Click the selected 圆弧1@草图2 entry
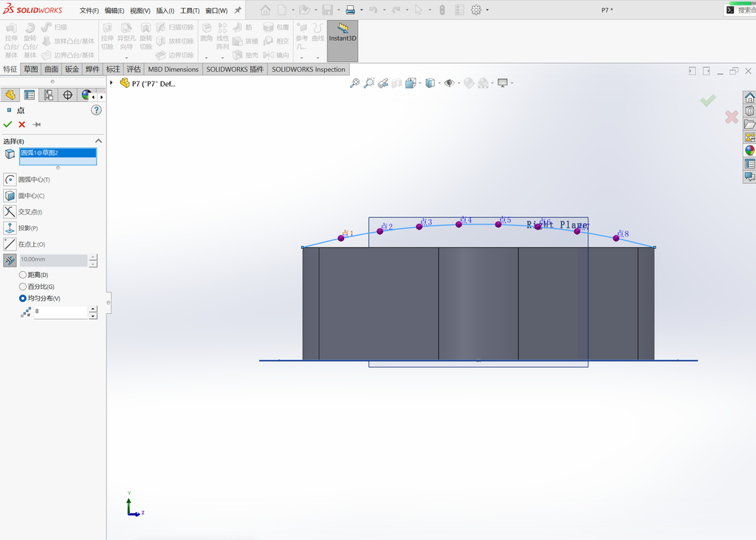This screenshot has height=540, width=756. [58, 152]
